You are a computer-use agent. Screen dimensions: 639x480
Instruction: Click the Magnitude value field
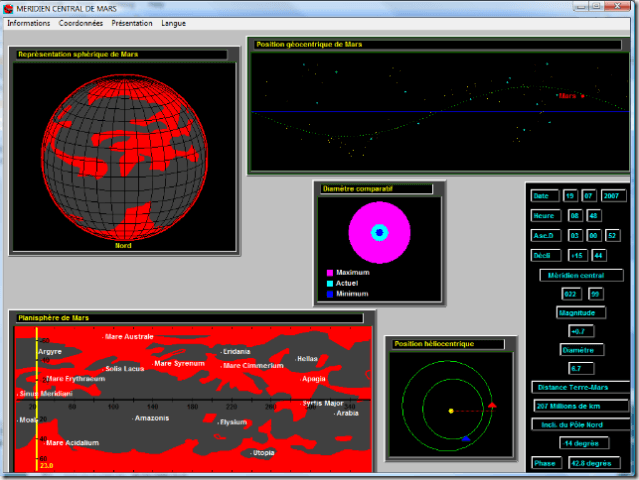click(581, 330)
